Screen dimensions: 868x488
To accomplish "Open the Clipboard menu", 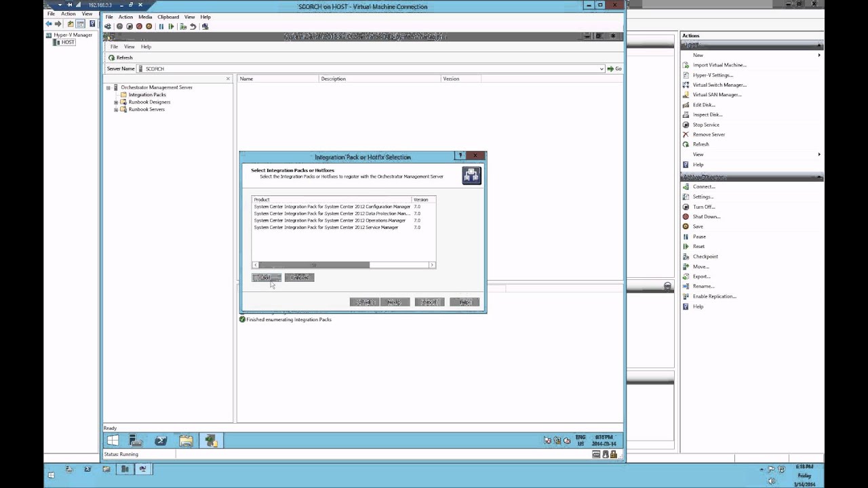I will tap(168, 17).
